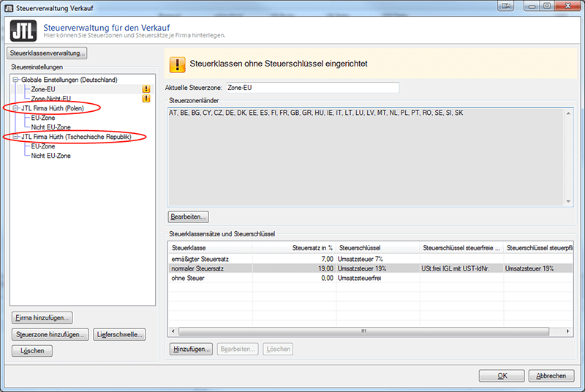Select EU-Zone under Tschechische Republik company
Image resolution: width=585 pixels, height=392 pixels.
43,146
